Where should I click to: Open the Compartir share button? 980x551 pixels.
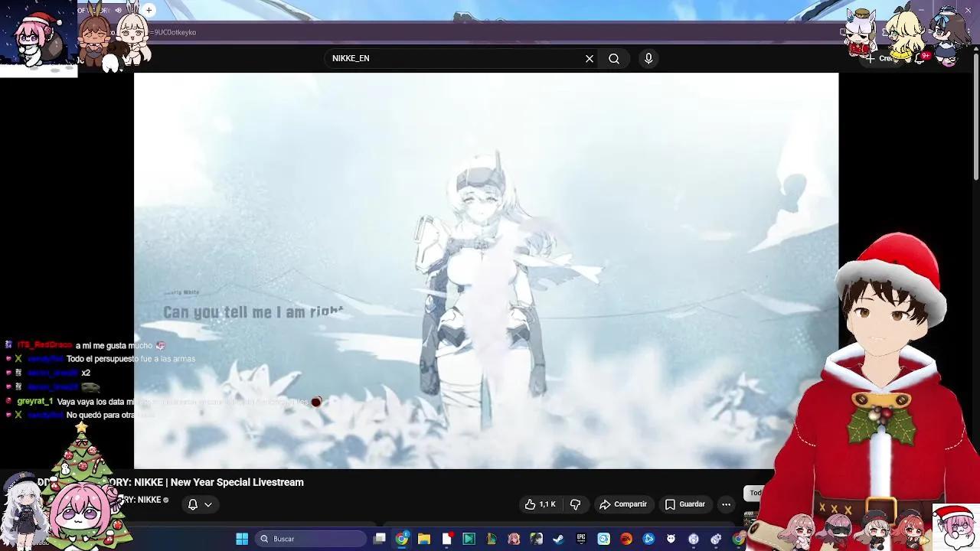623,504
